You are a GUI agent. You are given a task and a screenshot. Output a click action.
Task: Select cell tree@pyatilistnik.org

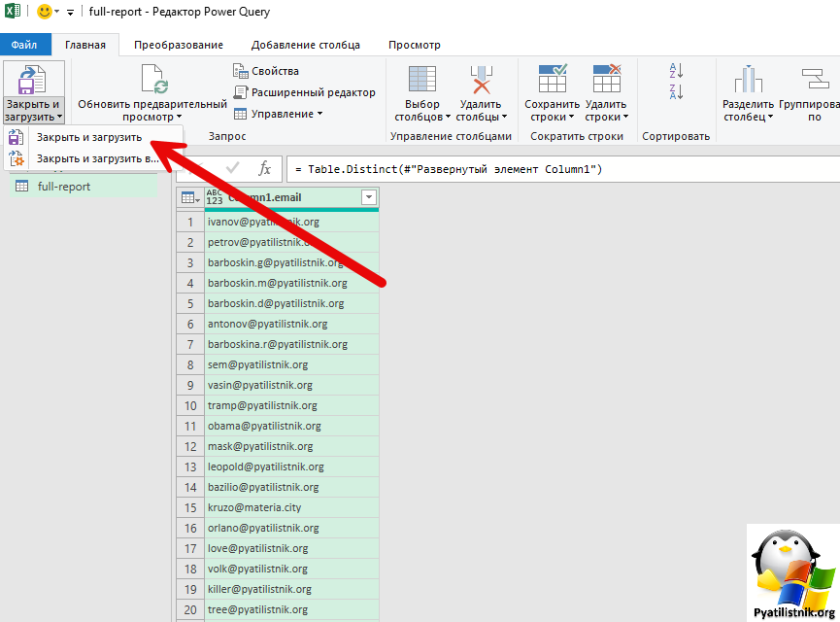point(291,609)
